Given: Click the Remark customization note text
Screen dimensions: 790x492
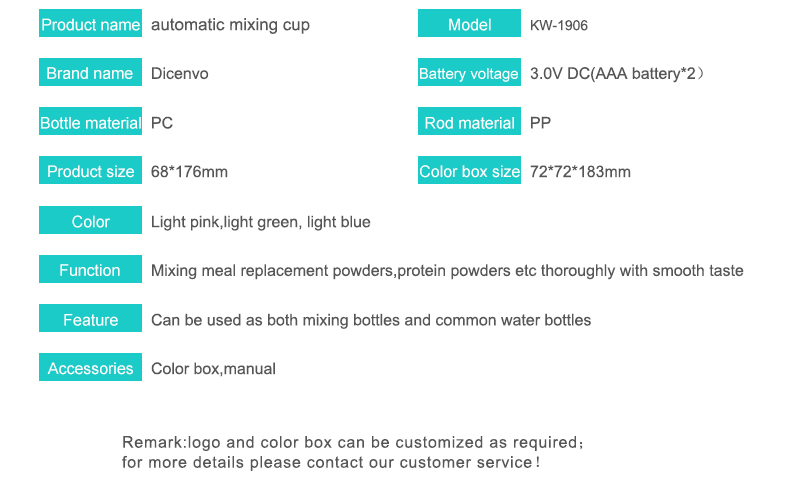Looking at the screenshot, I should pyautogui.click(x=353, y=452).
